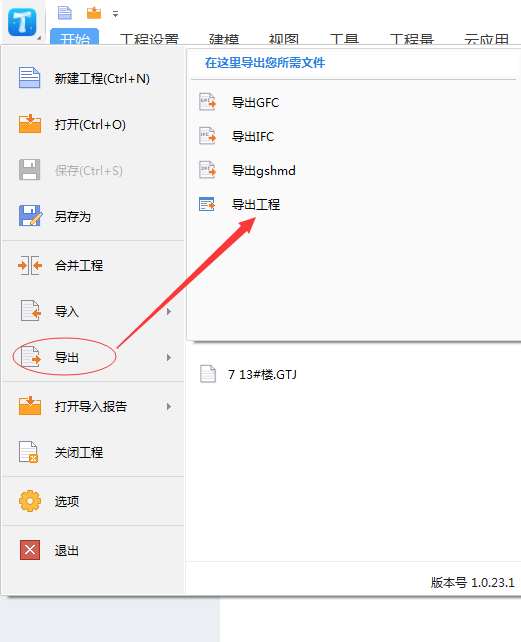This screenshot has height=642, width=521.
Task: Select 导出GFC export option
Action: click(256, 102)
